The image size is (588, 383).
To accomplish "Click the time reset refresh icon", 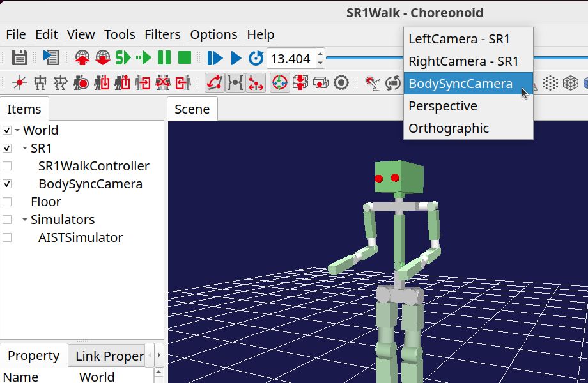I will pyautogui.click(x=256, y=57).
